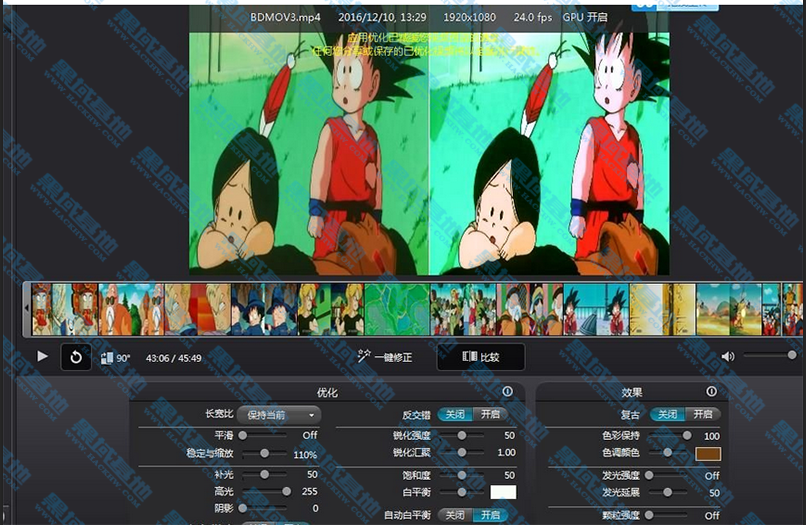
Task: Open the info icon in the 效果 panel
Action: click(x=711, y=392)
